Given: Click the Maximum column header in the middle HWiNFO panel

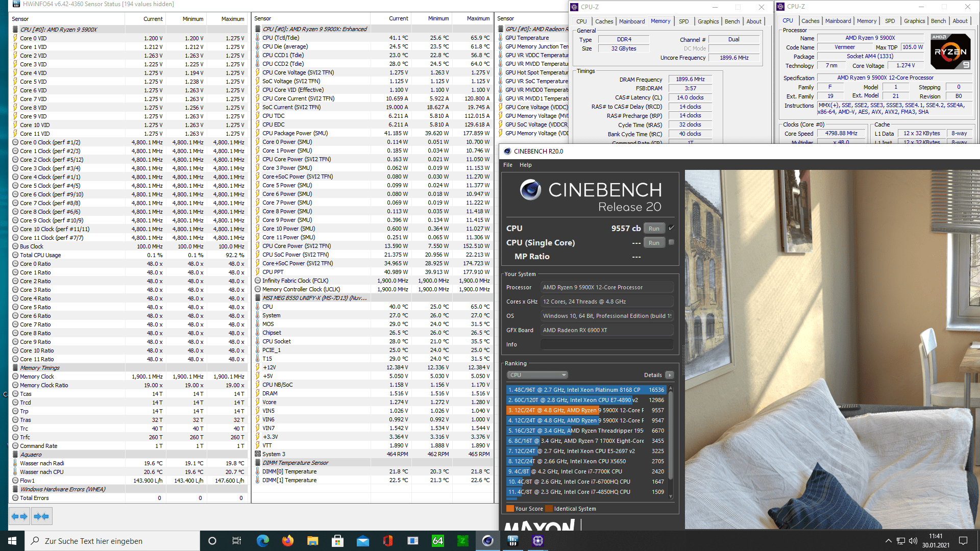Looking at the screenshot, I should click(x=478, y=18).
